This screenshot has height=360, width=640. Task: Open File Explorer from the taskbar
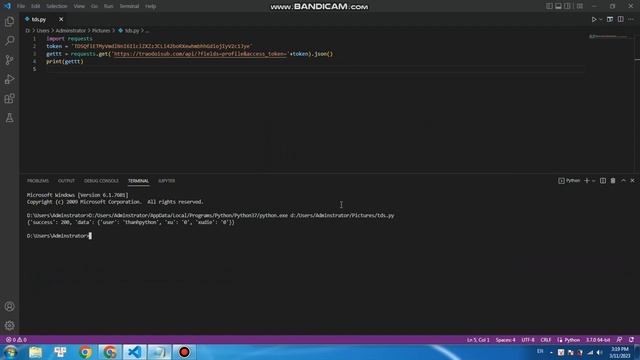point(36,352)
